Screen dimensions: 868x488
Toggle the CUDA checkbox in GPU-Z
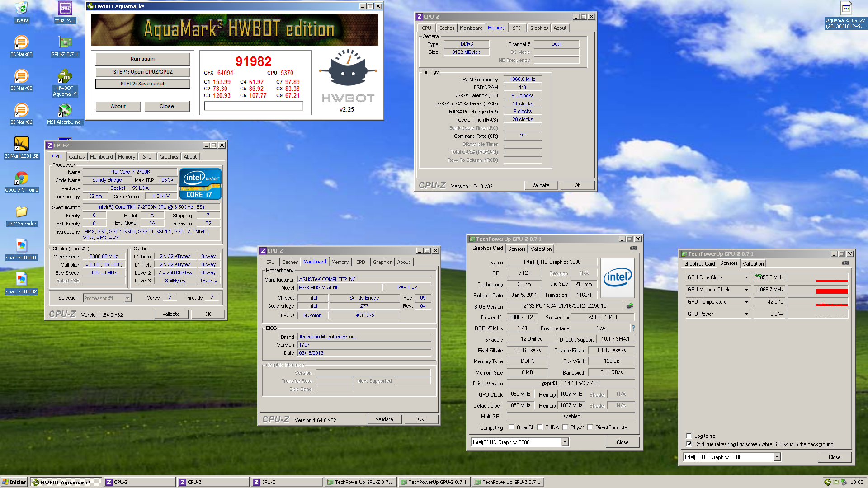(540, 427)
